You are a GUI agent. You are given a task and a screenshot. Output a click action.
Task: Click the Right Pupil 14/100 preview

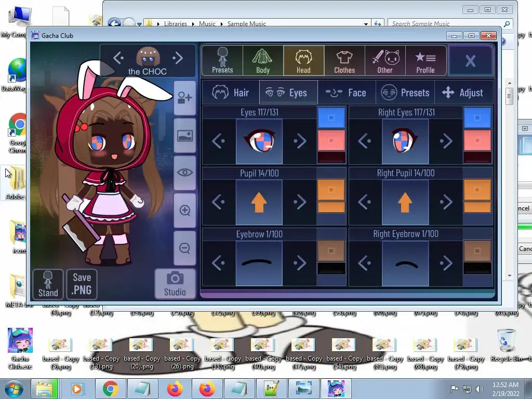[x=405, y=202]
